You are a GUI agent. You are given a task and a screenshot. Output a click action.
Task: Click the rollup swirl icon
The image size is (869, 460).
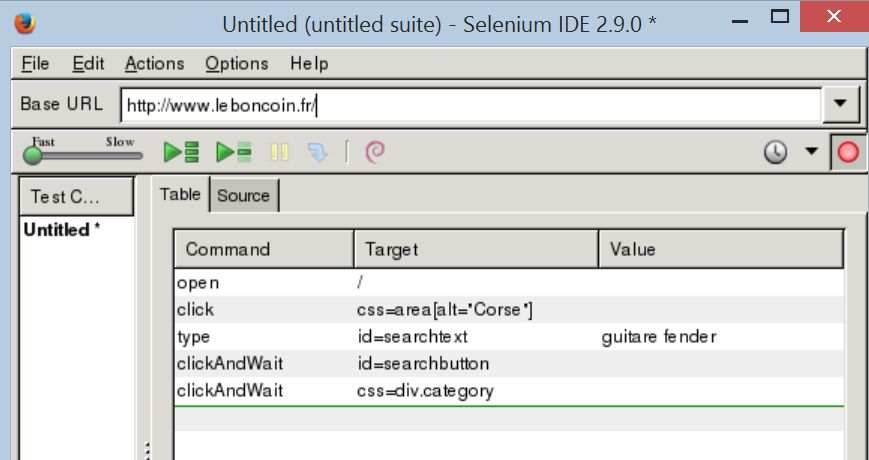pyautogui.click(x=375, y=152)
